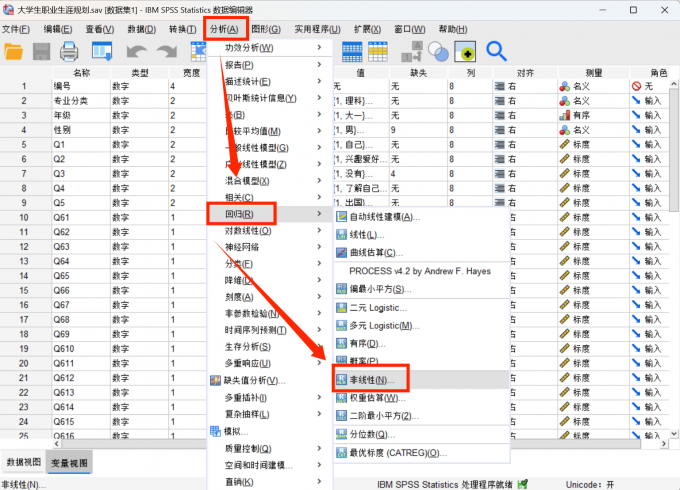Open the 帮助(H) menu

click(x=453, y=29)
